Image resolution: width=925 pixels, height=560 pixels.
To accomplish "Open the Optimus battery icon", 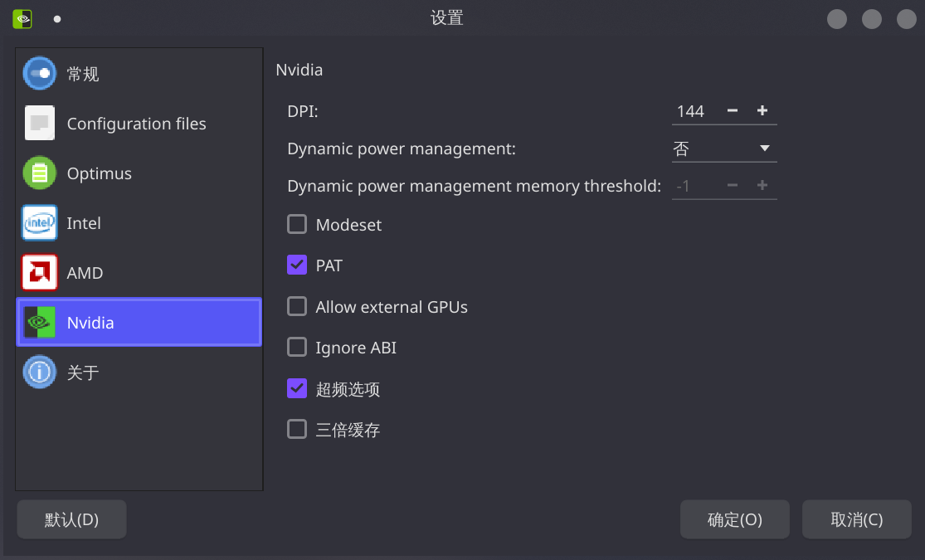I will 40,173.
